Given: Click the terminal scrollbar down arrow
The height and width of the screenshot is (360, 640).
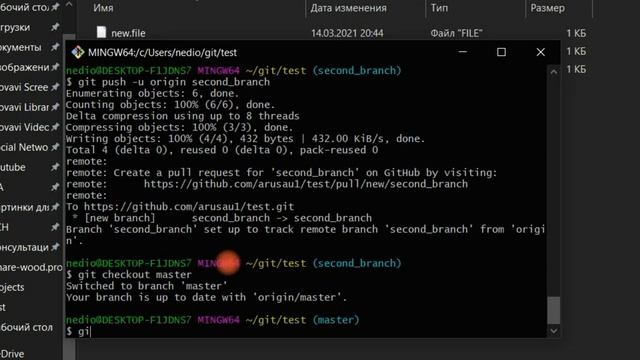Looking at the screenshot, I should click(553, 331).
